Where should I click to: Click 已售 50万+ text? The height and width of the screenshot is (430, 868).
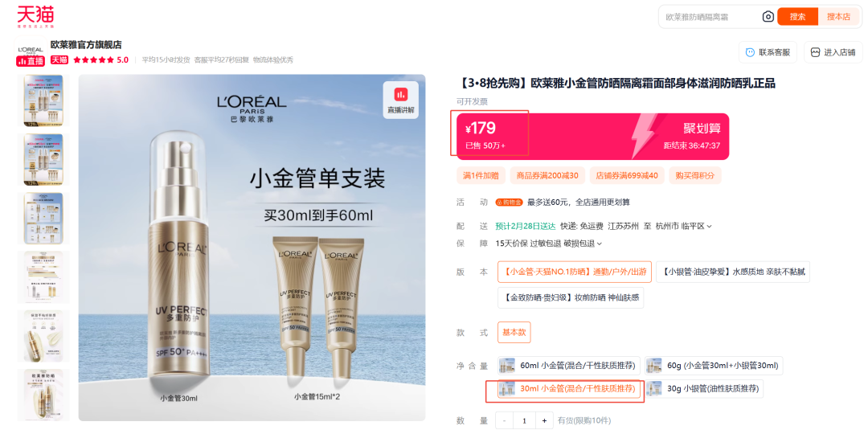pyautogui.click(x=485, y=146)
